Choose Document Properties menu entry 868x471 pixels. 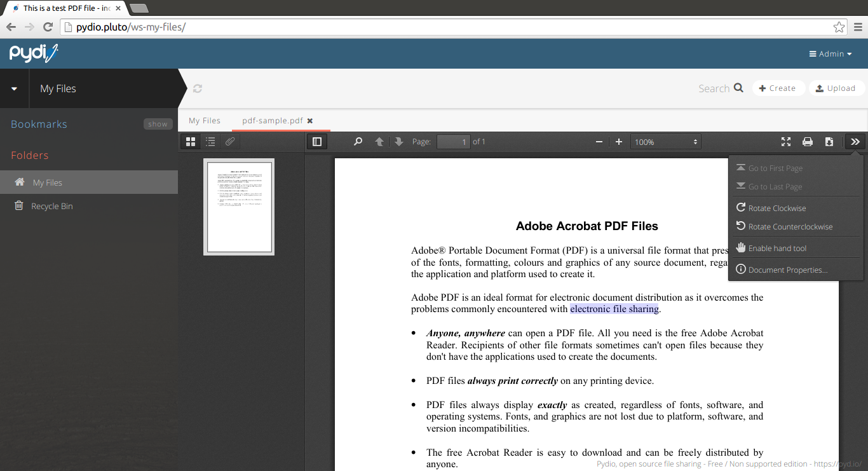click(787, 270)
